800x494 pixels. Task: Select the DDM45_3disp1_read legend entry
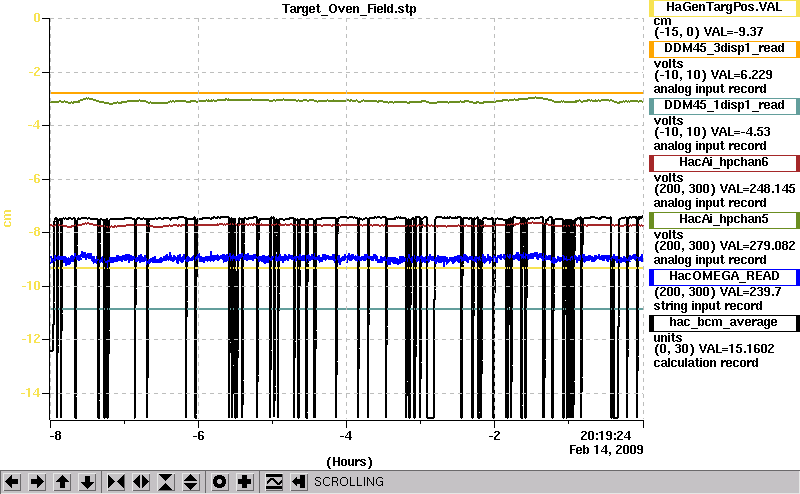pyautogui.click(x=724, y=48)
